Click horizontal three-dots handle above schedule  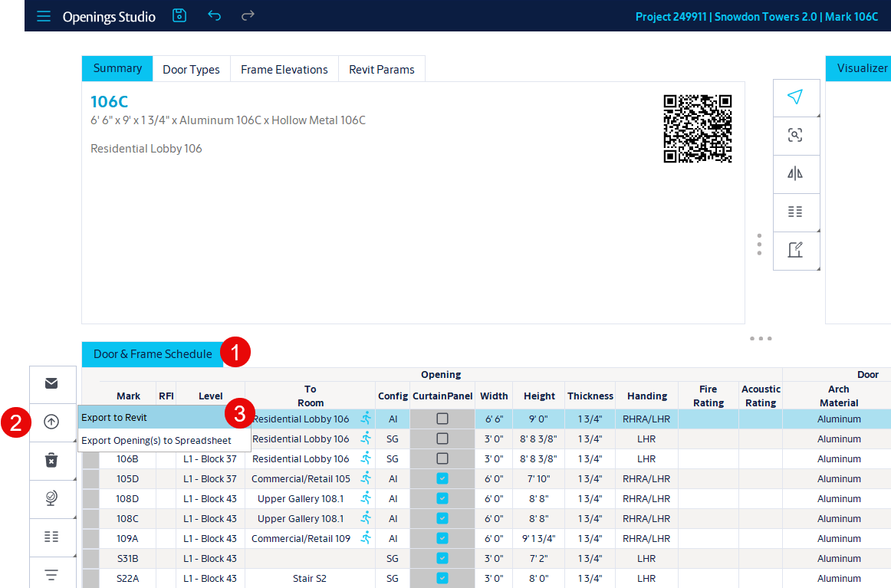(761, 339)
